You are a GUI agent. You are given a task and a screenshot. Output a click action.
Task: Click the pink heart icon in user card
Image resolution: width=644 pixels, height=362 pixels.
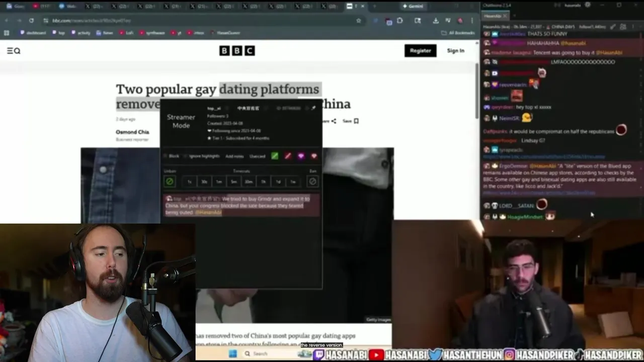point(314,156)
